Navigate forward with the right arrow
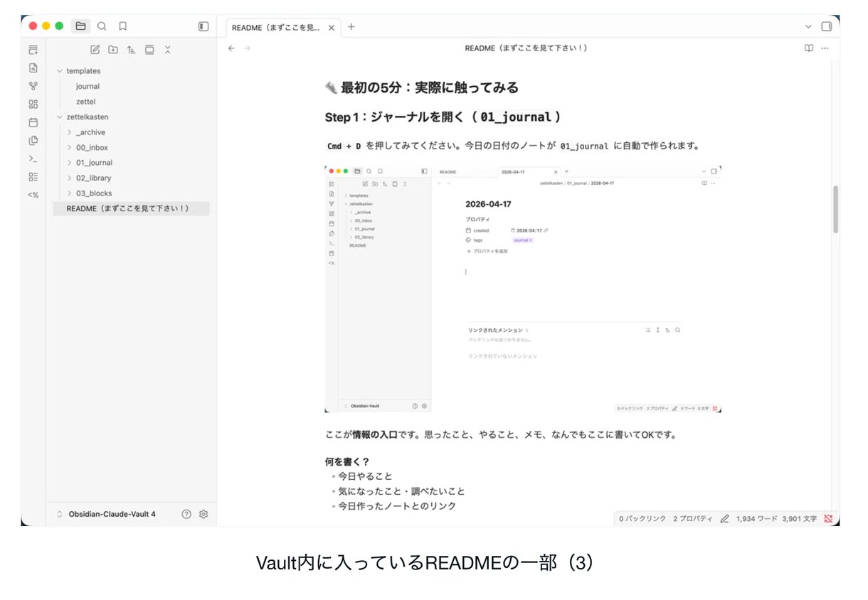Screen dimensions: 868x600 point(248,48)
